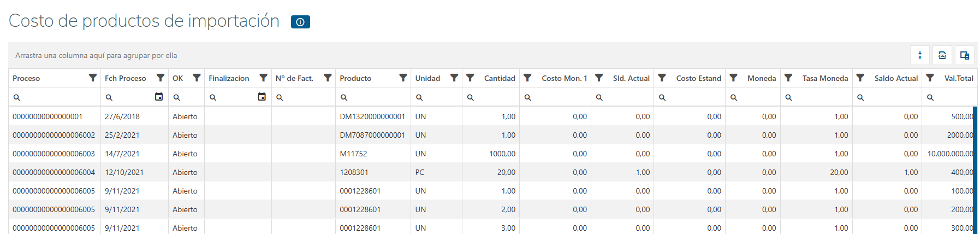Screen dimensions: 980x234
Task: Click the Sld. Actual column header
Action: 631,78
